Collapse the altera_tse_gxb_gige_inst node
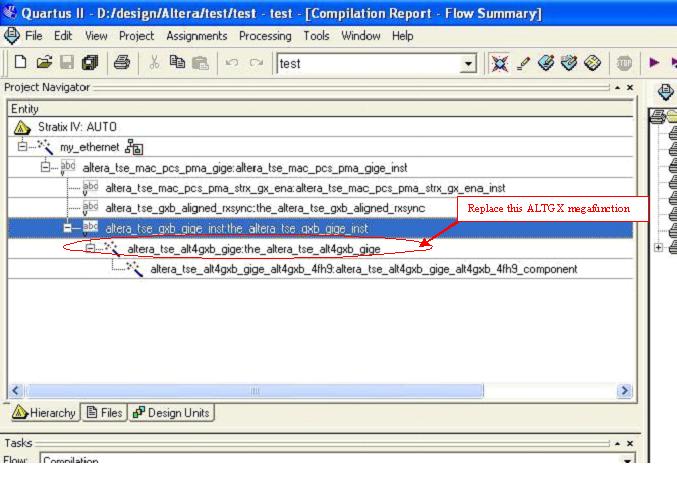Image resolution: width=677 pixels, height=499 pixels. pos(67,227)
